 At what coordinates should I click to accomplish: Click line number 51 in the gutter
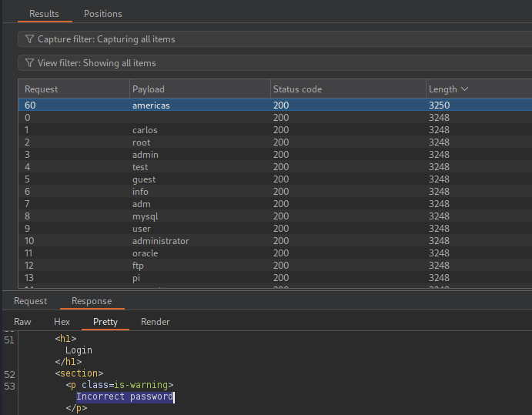[x=9, y=340]
